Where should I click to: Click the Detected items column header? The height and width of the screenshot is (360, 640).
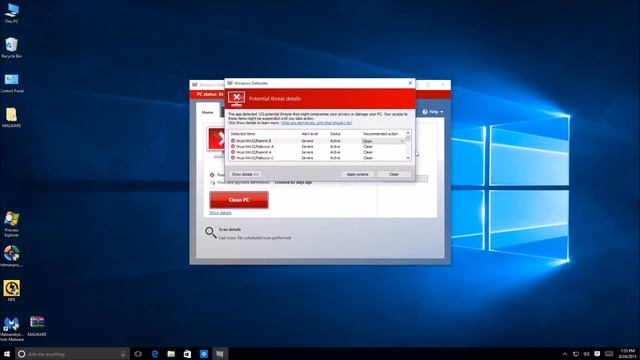tap(243, 134)
